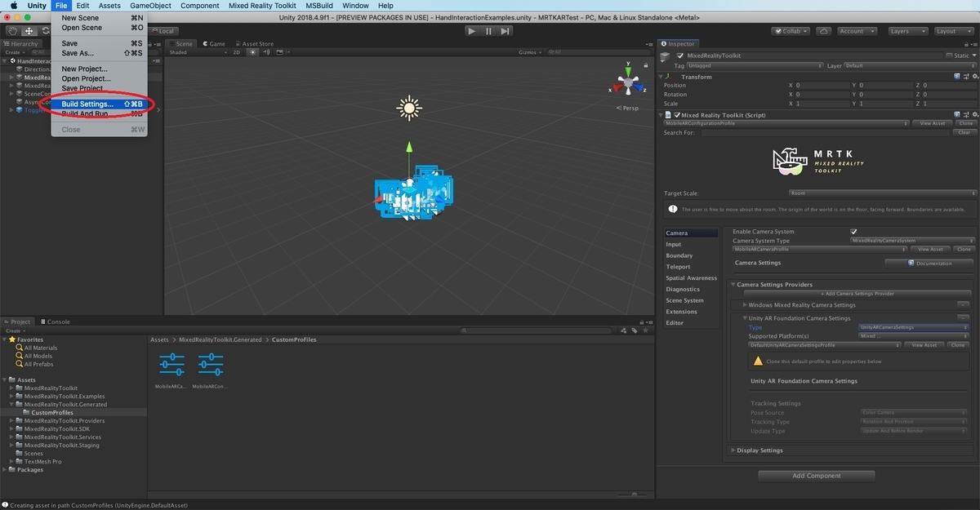Screen dimensions: 980x510
Task: Open the Shaded draw mode dropdown
Action: click(x=196, y=52)
